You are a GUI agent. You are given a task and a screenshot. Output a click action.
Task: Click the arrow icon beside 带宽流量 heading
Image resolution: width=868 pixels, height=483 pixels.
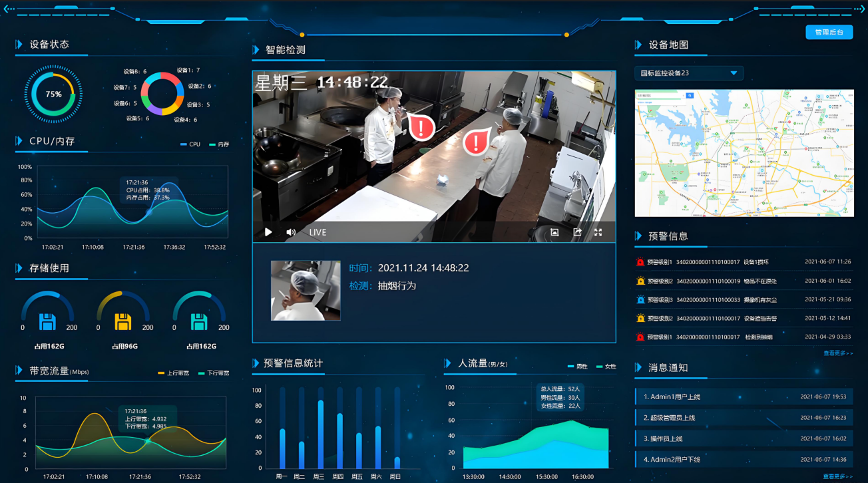pyautogui.click(x=19, y=371)
